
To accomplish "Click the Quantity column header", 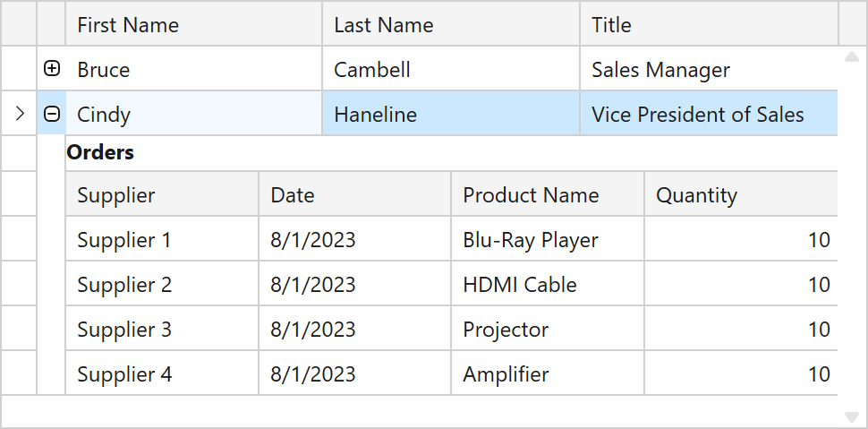I will click(x=740, y=195).
